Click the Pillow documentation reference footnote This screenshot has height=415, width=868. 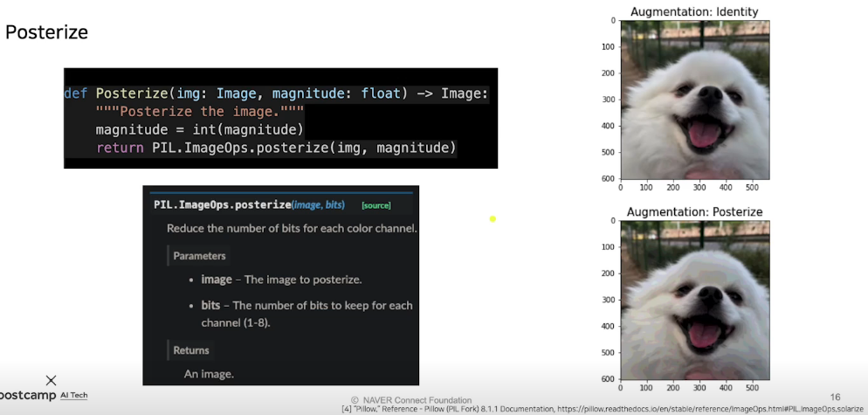point(604,409)
